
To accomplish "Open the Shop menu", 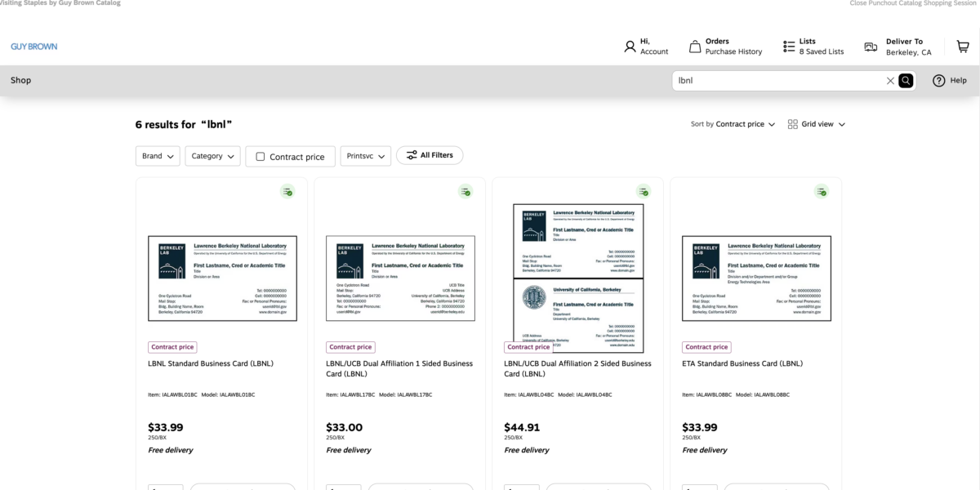I will 20,80.
